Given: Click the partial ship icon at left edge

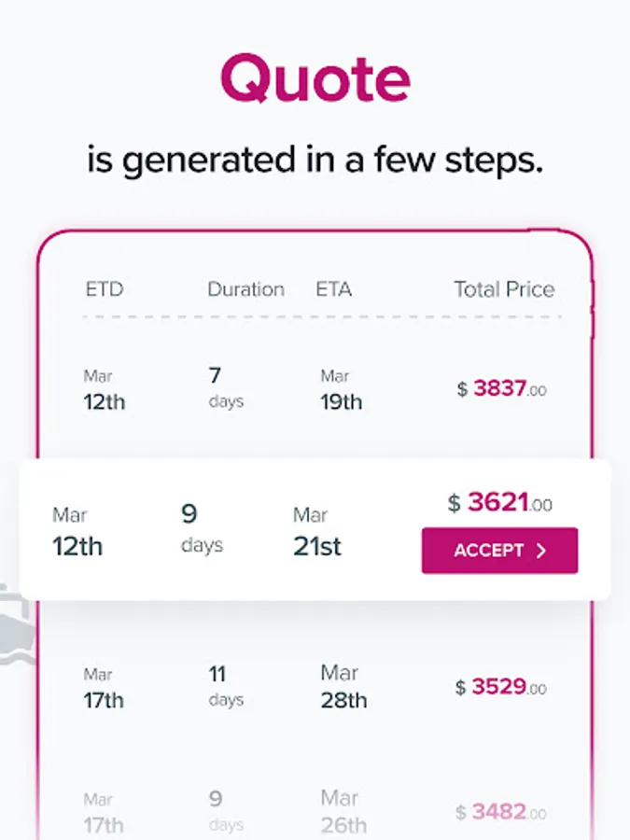Looking at the screenshot, I should 13,623.
